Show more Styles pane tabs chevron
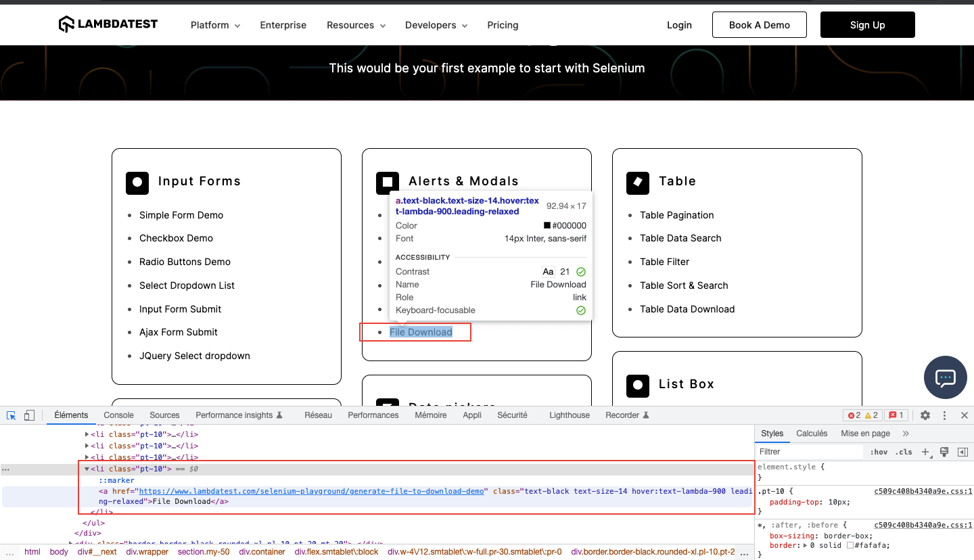The height and width of the screenshot is (560, 974). click(x=906, y=434)
